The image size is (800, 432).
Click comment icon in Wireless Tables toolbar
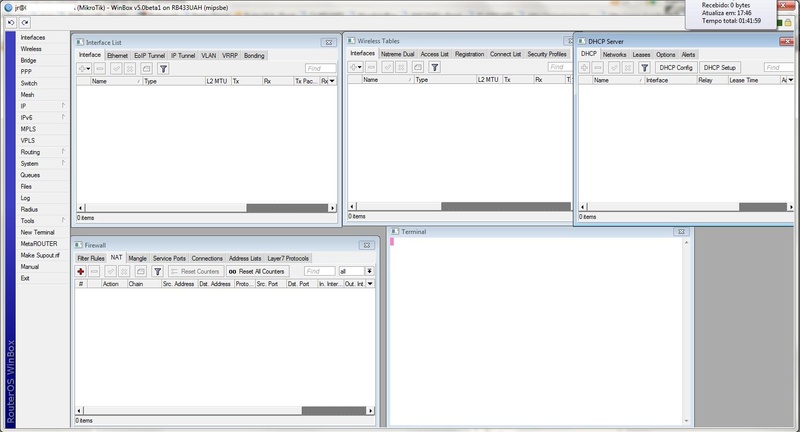[418, 67]
